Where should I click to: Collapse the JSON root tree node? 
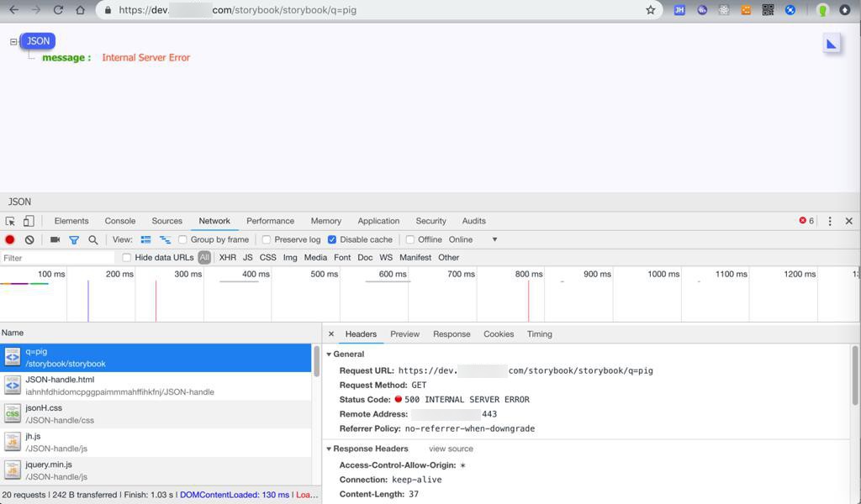coord(13,42)
